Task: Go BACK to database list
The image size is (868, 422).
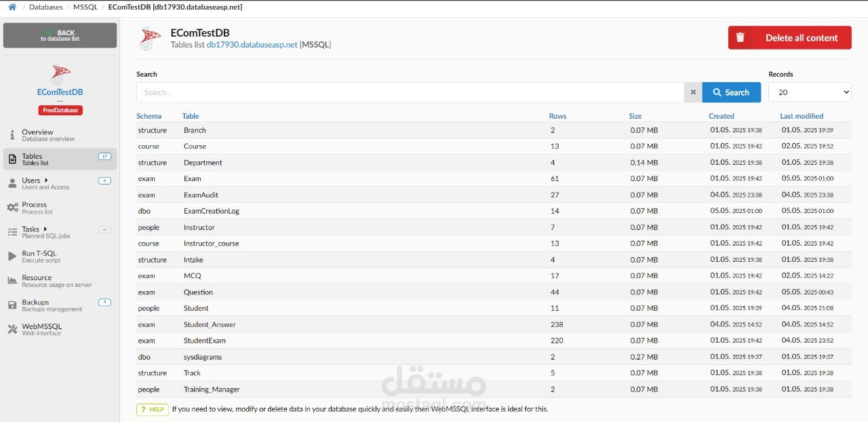Action: coord(60,35)
